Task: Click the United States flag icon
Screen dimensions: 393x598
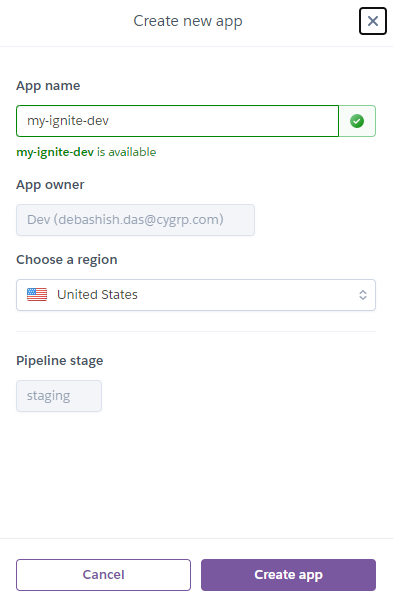Action: click(x=37, y=295)
